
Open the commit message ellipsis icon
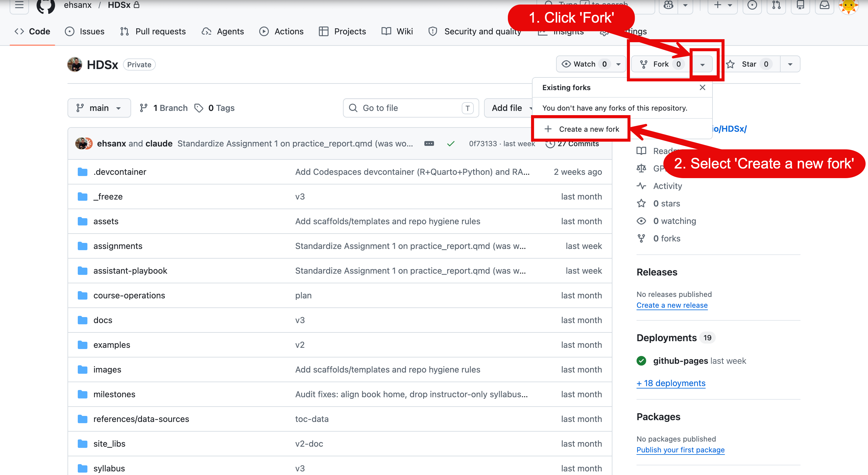click(x=429, y=143)
